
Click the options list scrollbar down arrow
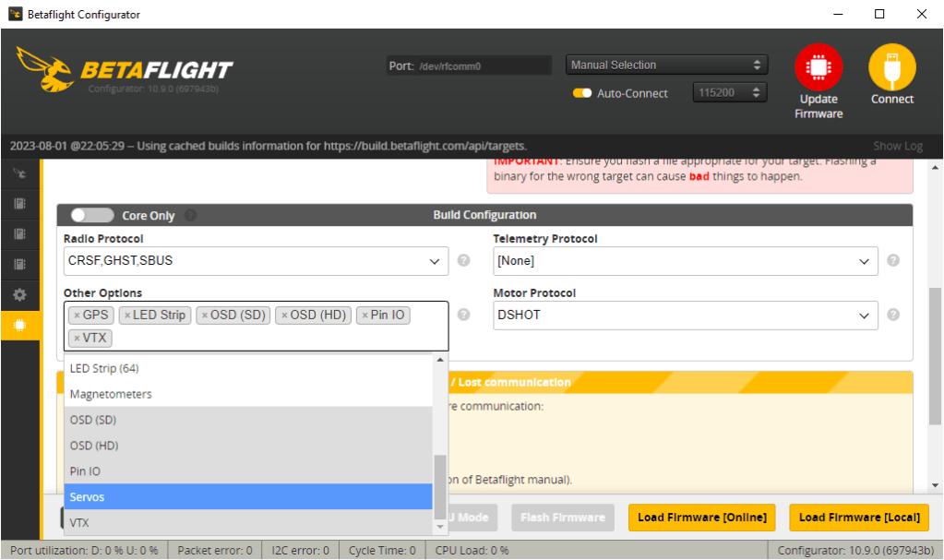(440, 529)
